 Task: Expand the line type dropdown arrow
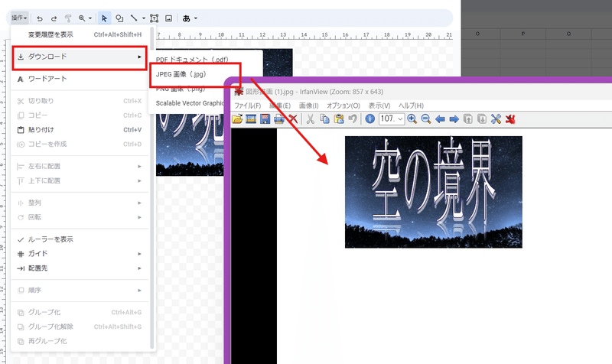click(144, 18)
